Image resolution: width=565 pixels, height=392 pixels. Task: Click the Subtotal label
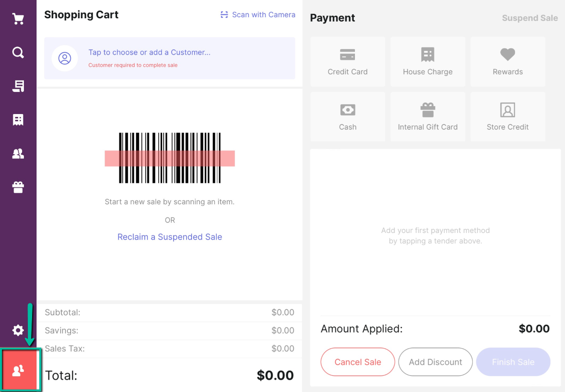coord(63,312)
